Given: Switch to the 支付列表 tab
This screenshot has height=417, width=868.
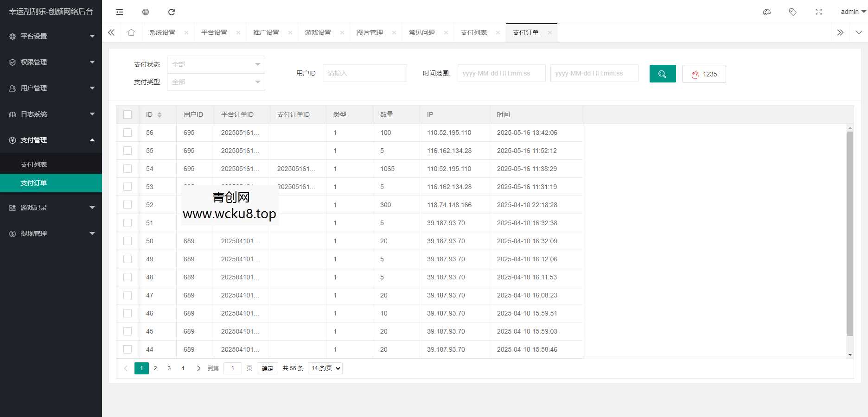Looking at the screenshot, I should (x=473, y=32).
